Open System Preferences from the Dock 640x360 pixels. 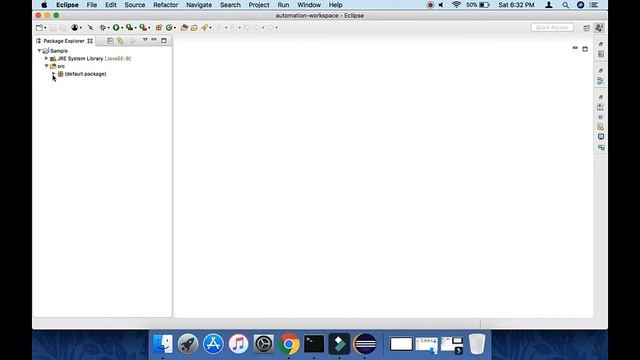264,344
